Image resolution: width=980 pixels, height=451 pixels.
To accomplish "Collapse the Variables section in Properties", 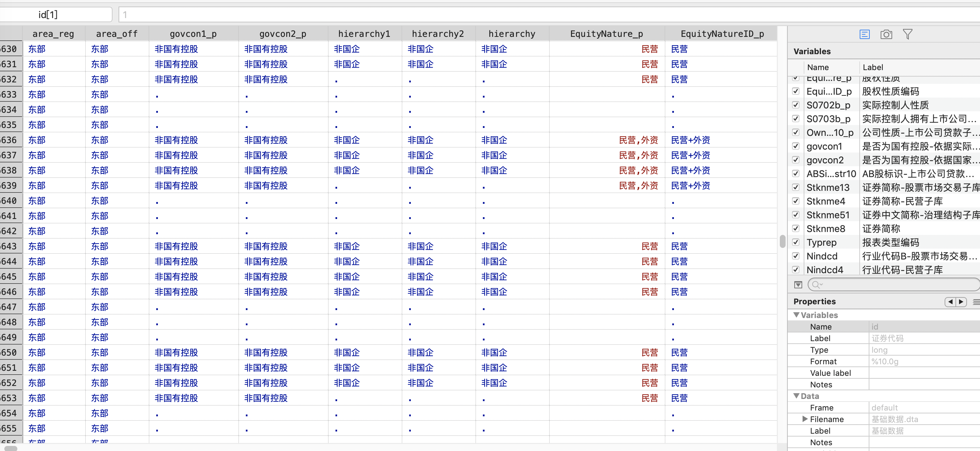I will pyautogui.click(x=796, y=315).
